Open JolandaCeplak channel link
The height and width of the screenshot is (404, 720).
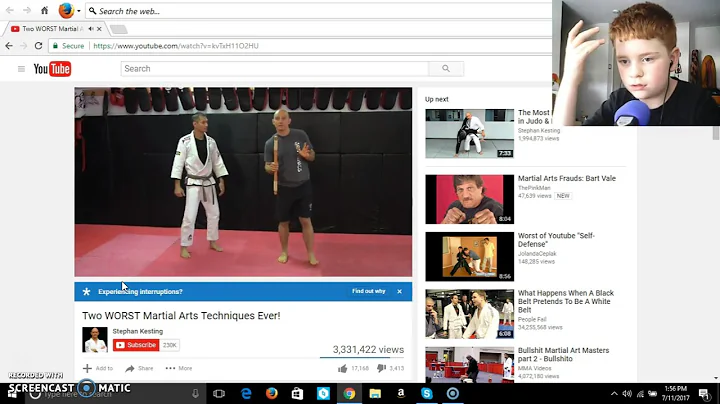tap(537, 253)
